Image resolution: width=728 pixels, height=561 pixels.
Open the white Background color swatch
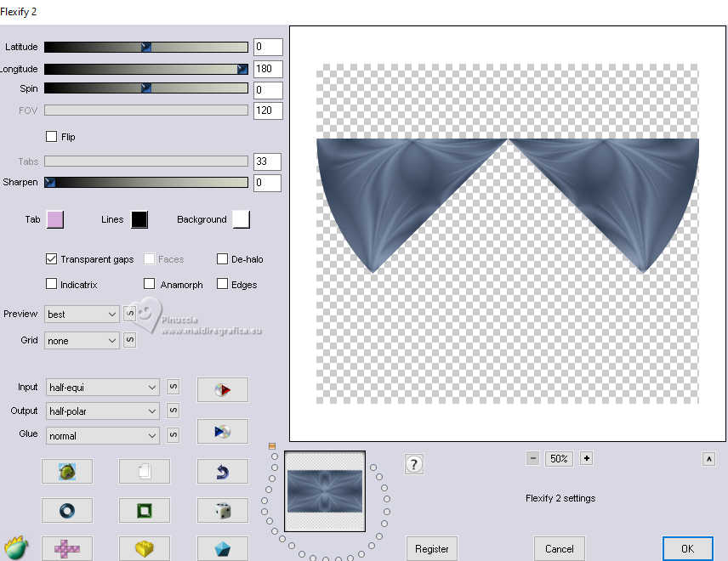click(241, 219)
